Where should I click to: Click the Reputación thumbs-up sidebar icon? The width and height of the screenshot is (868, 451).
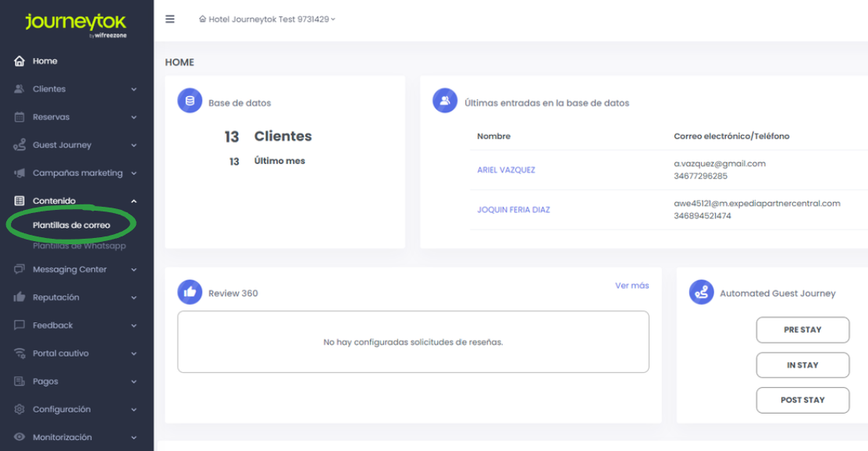tap(20, 297)
